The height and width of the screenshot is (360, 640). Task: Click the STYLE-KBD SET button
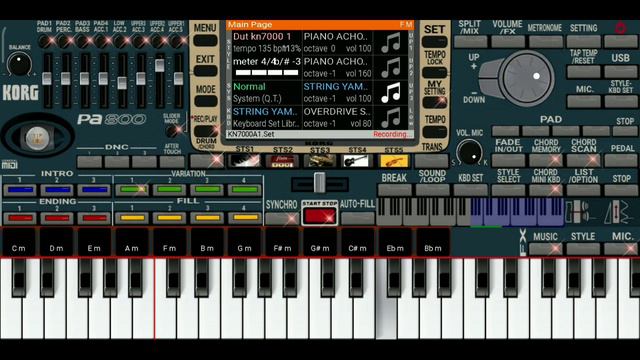click(621, 101)
